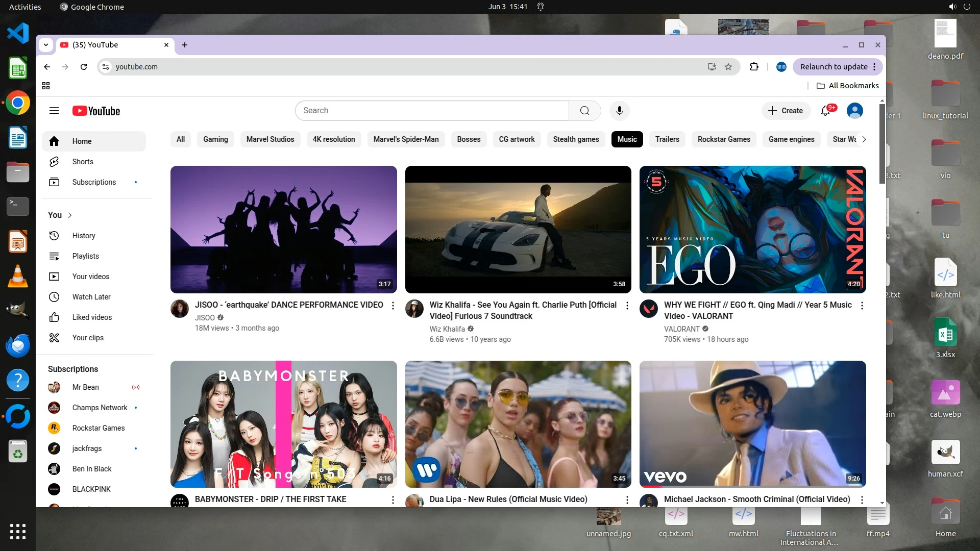Open Watch Later in sidebar
Viewport: 980px width, 551px height.
click(x=91, y=297)
